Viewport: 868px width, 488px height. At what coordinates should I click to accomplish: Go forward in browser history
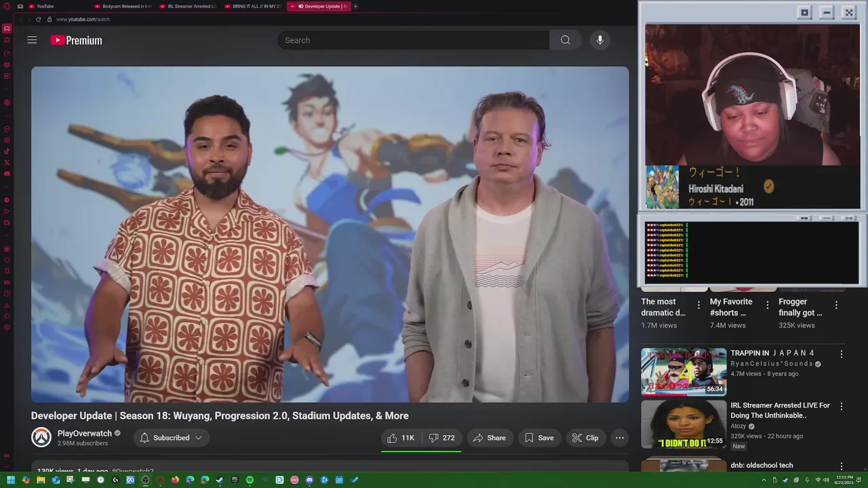[28, 19]
